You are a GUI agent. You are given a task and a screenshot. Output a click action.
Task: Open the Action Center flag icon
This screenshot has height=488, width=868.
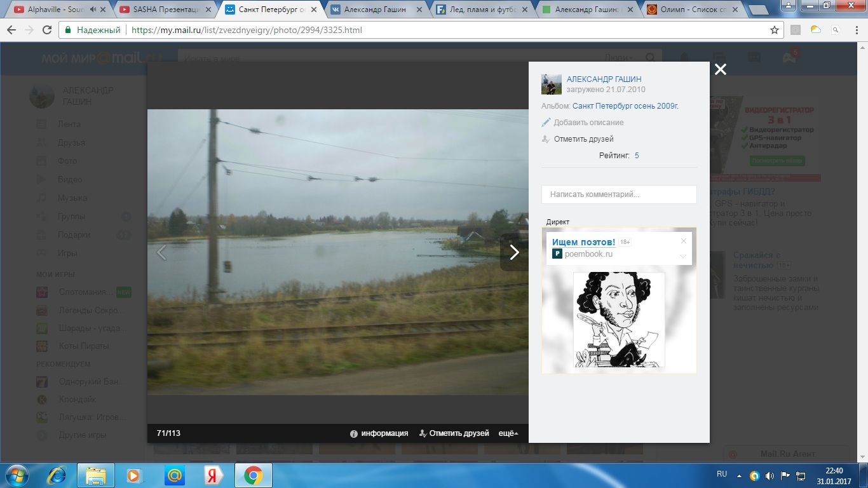point(785,475)
